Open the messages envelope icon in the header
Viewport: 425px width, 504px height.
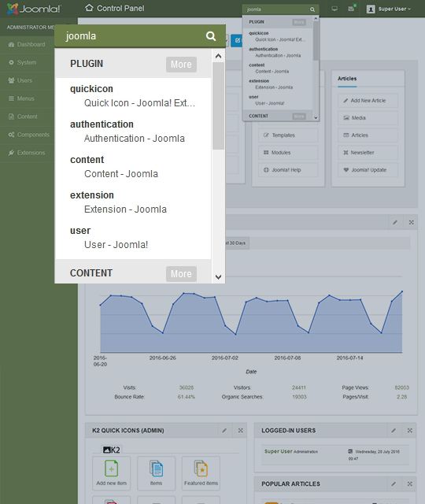(351, 9)
